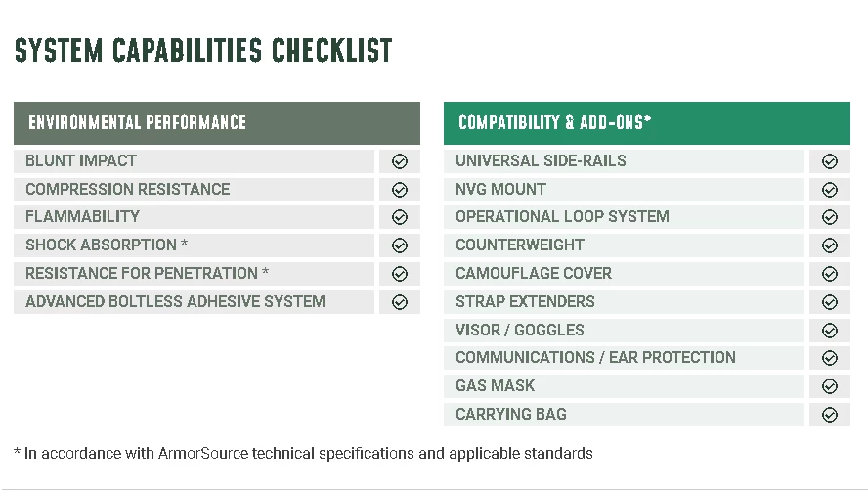Click the ArmorSource technical specifications footnote

click(303, 454)
